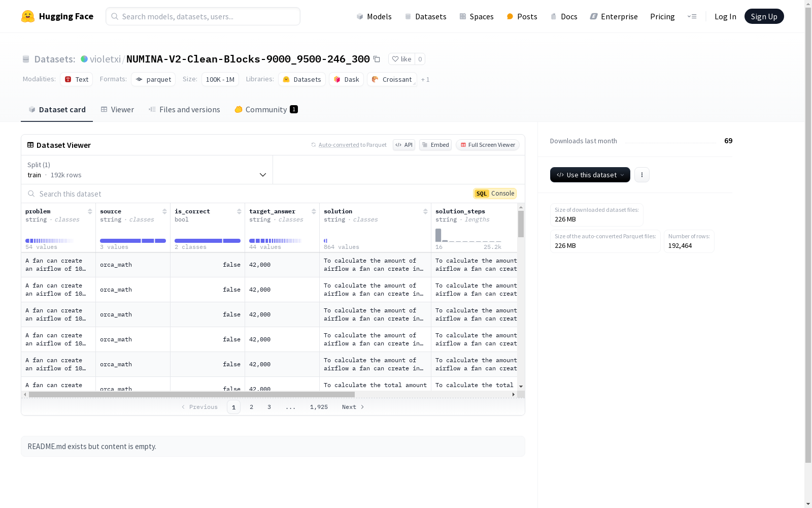Image resolution: width=812 pixels, height=508 pixels.
Task: Click the solution_steps lengths histogram
Action: click(x=468, y=235)
